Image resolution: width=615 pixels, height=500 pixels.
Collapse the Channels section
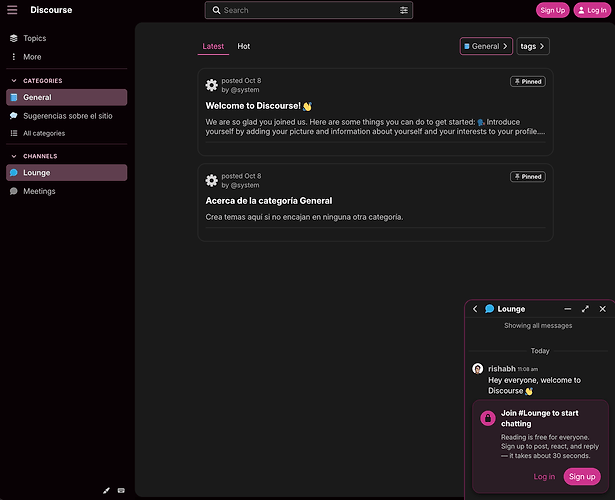point(34,156)
